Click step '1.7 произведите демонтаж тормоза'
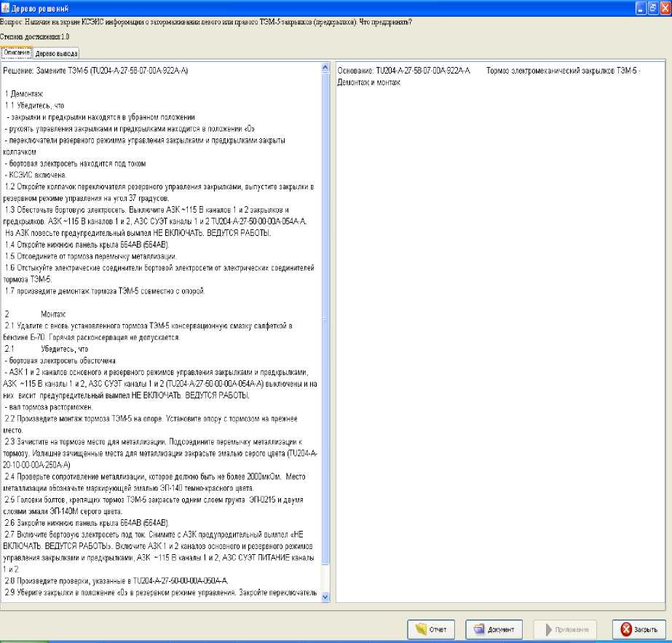This screenshot has height=643, width=672. tap(105, 291)
